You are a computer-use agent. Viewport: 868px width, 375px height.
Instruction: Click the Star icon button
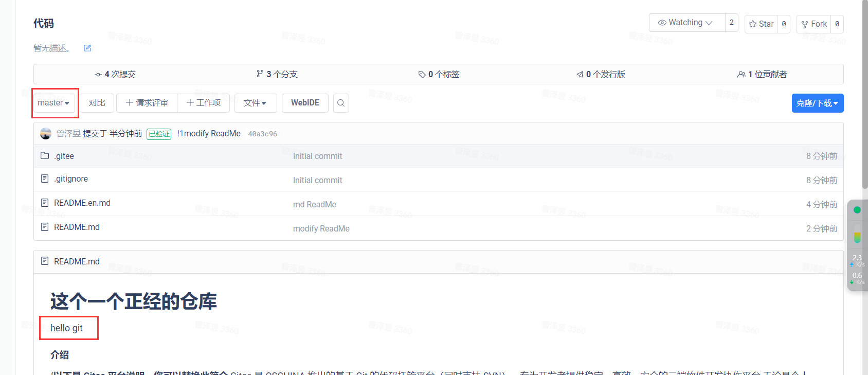pyautogui.click(x=761, y=24)
